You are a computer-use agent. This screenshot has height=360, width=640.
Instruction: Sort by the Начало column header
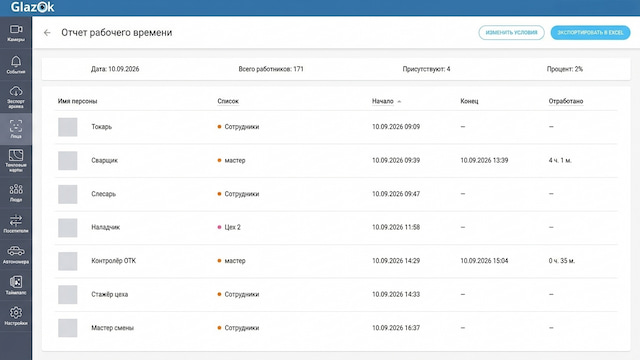[x=382, y=101]
